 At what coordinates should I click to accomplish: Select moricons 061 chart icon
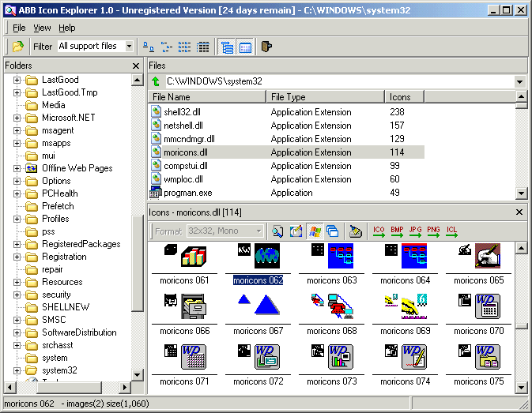pos(194,256)
